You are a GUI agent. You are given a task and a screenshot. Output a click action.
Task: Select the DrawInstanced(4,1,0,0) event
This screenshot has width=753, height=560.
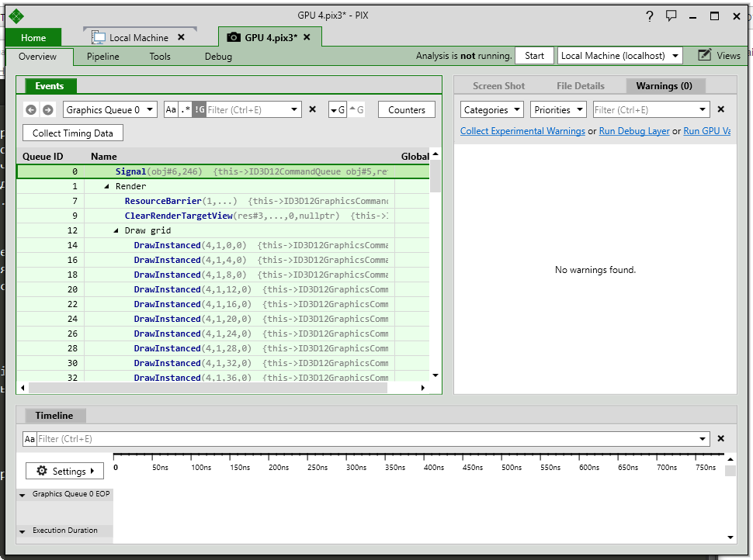click(x=223, y=245)
